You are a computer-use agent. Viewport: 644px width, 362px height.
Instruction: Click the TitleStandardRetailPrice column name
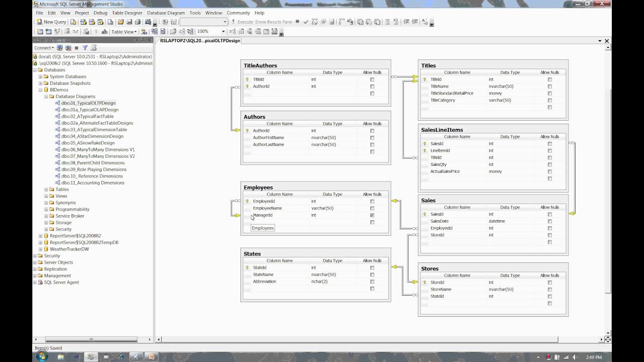point(452,94)
